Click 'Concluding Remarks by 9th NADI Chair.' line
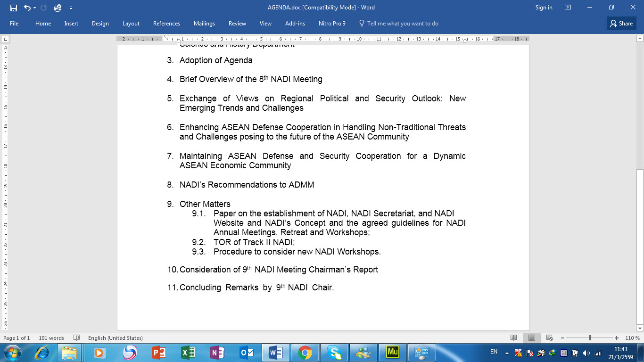Screen dimensions: 644x362 (256, 288)
